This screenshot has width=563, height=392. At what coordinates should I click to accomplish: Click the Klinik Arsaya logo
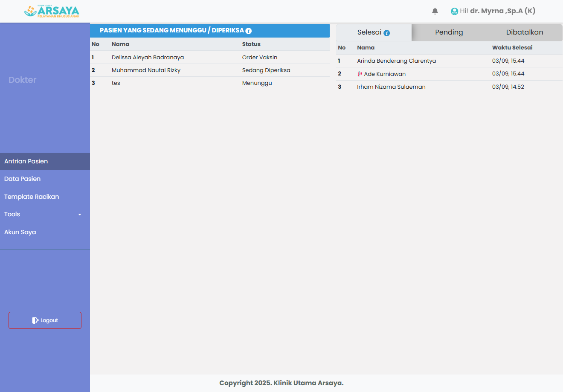(52, 11)
